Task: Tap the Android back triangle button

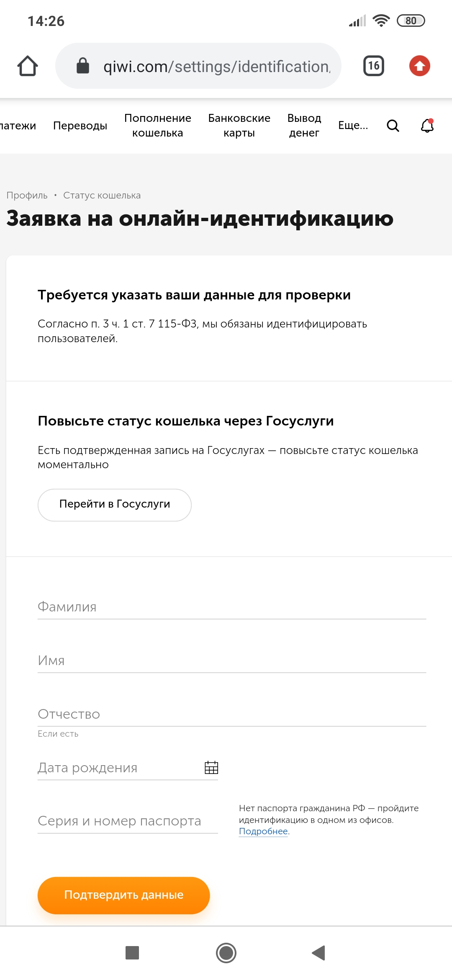Action: [x=318, y=953]
